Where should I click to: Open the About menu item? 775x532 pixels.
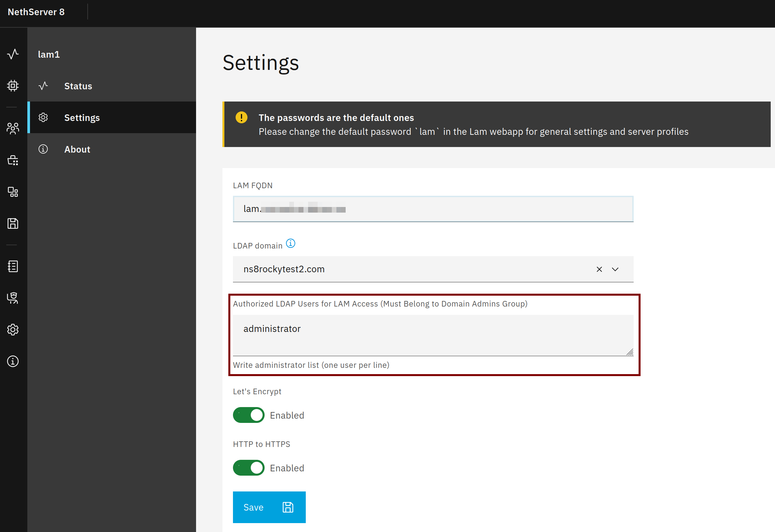[77, 149]
